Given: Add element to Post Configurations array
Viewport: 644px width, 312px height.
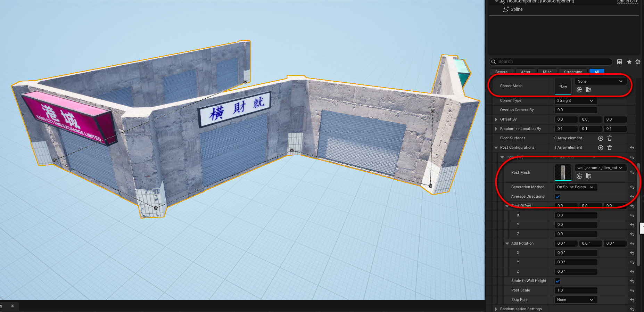Looking at the screenshot, I should tap(601, 148).
